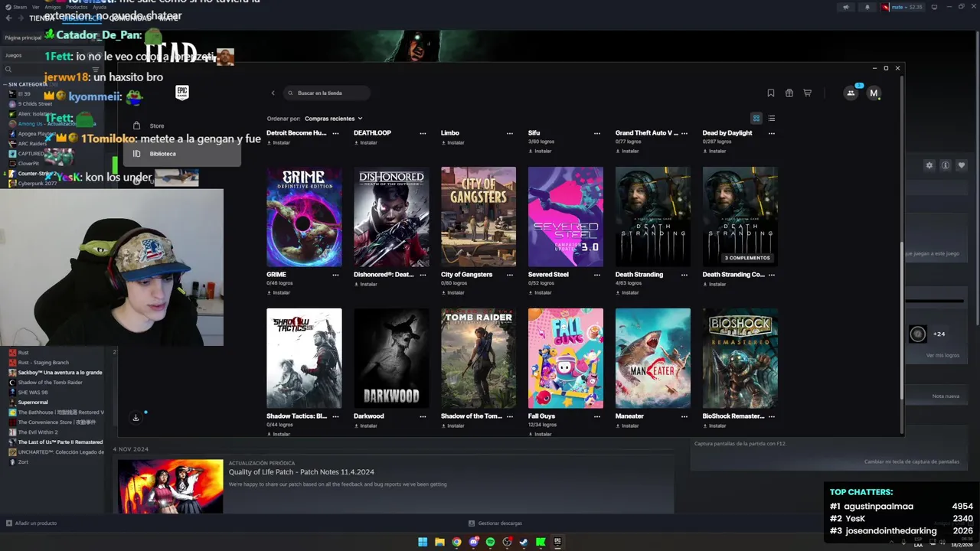Go back with the Epic launcher back arrow
980x551 pixels.
tap(273, 93)
